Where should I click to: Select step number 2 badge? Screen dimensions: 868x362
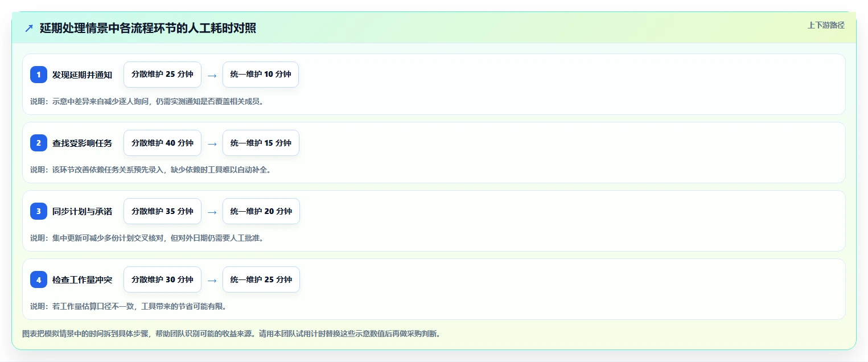coord(39,143)
